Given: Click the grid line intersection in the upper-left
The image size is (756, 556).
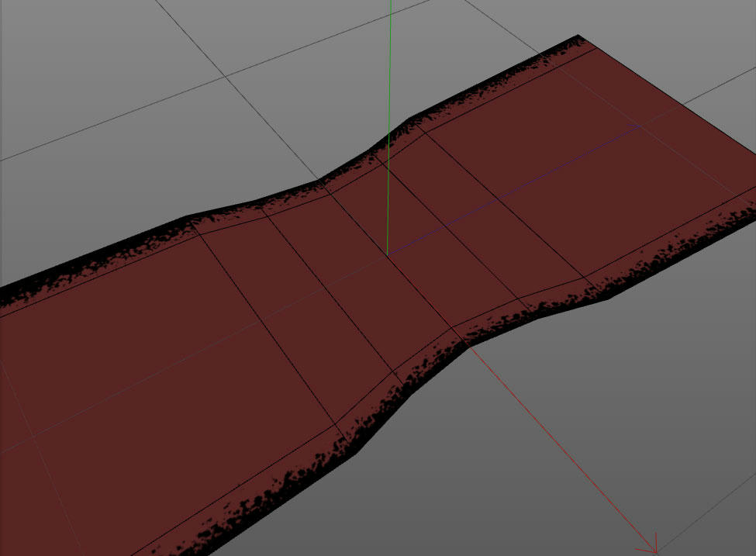Looking at the screenshot, I should click(x=226, y=76).
